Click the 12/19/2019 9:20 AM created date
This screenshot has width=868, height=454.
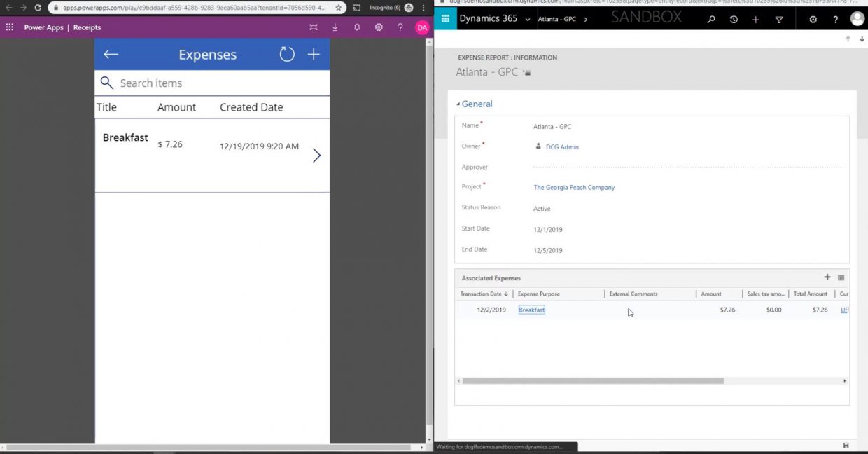[259, 146]
